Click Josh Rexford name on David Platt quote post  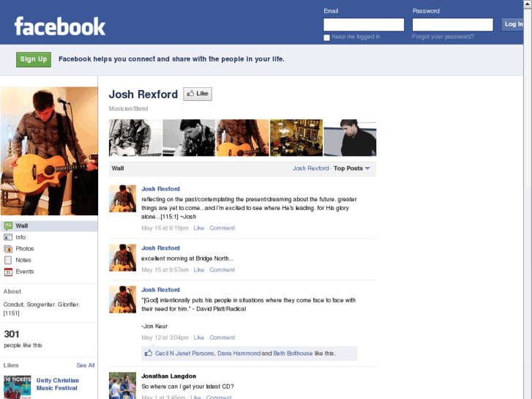[x=160, y=290]
